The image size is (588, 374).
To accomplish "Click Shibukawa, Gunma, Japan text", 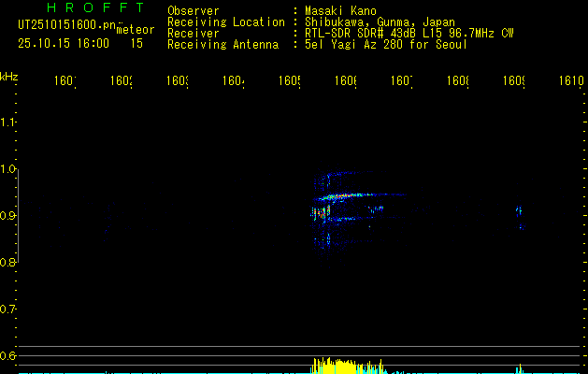I will [380, 22].
